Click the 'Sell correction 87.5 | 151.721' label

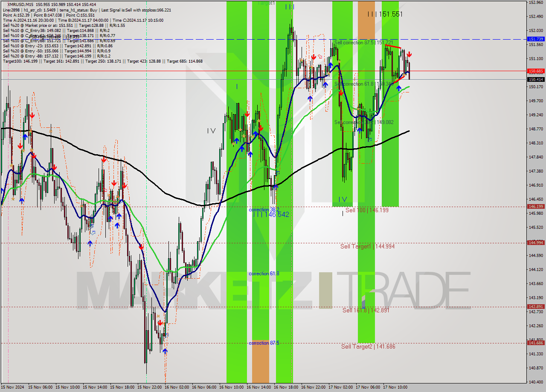(364, 43)
